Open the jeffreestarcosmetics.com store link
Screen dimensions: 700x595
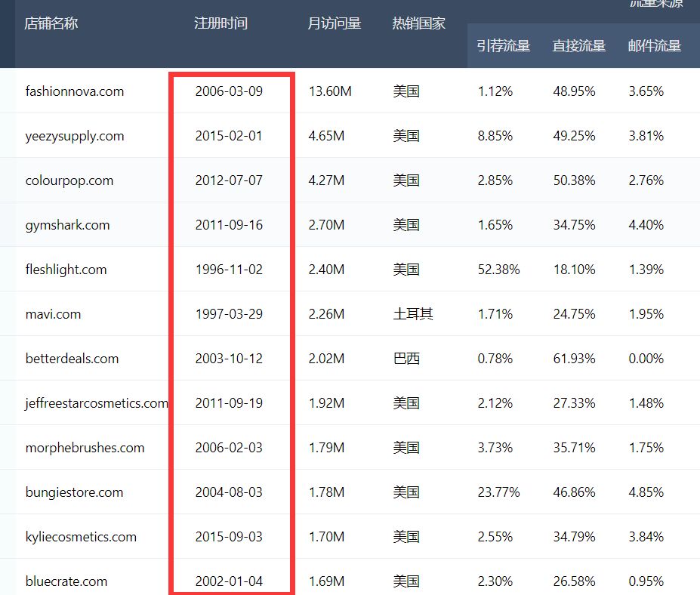click(x=97, y=403)
